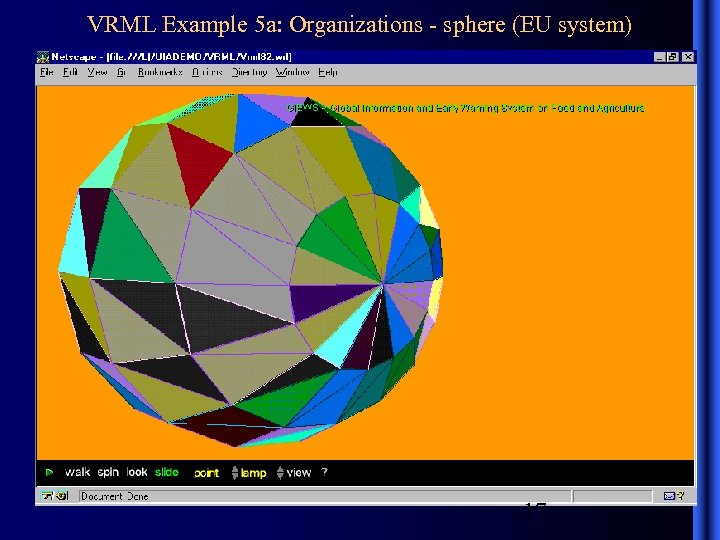The image size is (720, 540).
Task: Click the lamp label
Action: click(253, 473)
